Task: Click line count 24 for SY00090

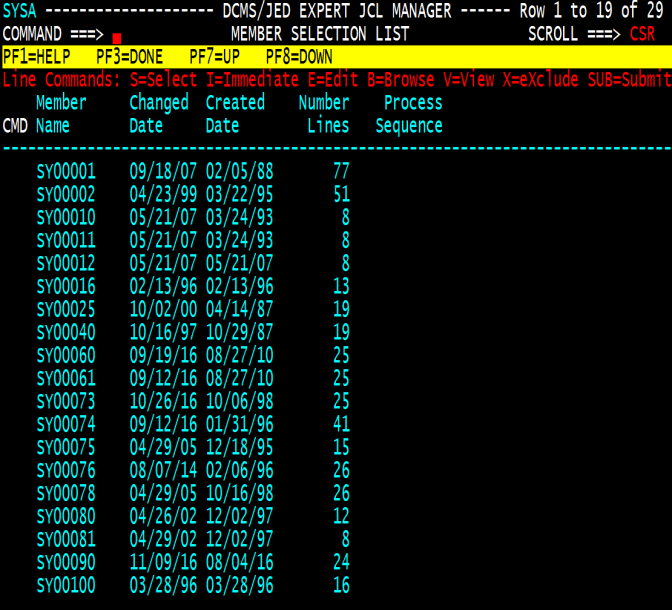Action: 342,562
